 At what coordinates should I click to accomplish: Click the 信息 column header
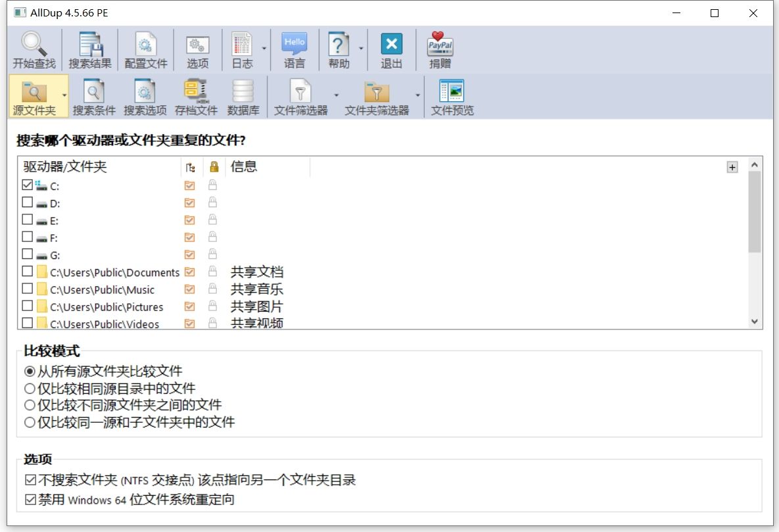point(268,166)
